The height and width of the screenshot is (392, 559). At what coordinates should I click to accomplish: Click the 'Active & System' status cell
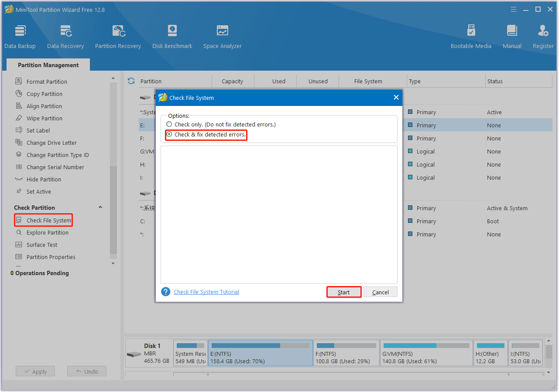coord(507,208)
